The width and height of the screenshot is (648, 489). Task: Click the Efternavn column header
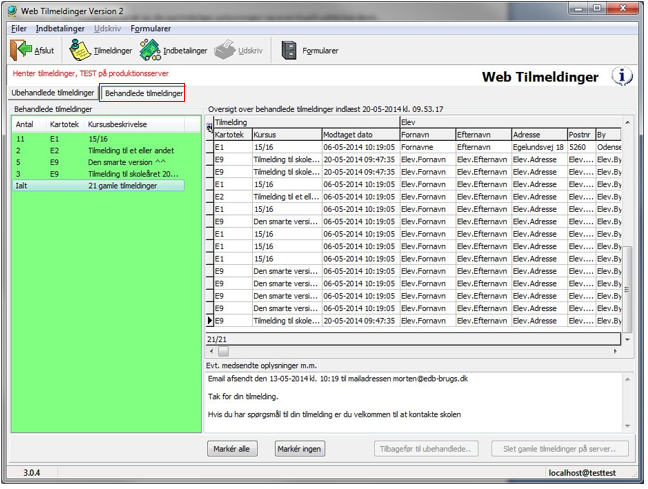click(x=484, y=135)
